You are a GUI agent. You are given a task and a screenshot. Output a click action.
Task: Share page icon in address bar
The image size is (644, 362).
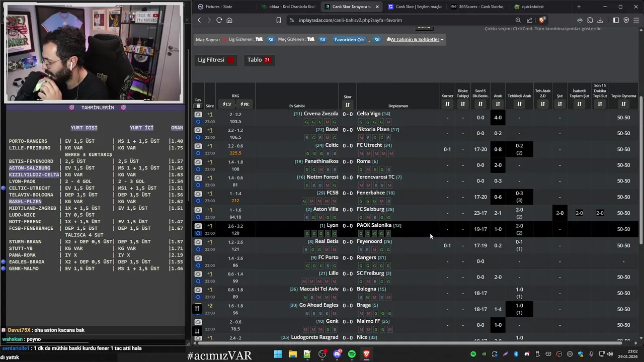pos(530,20)
